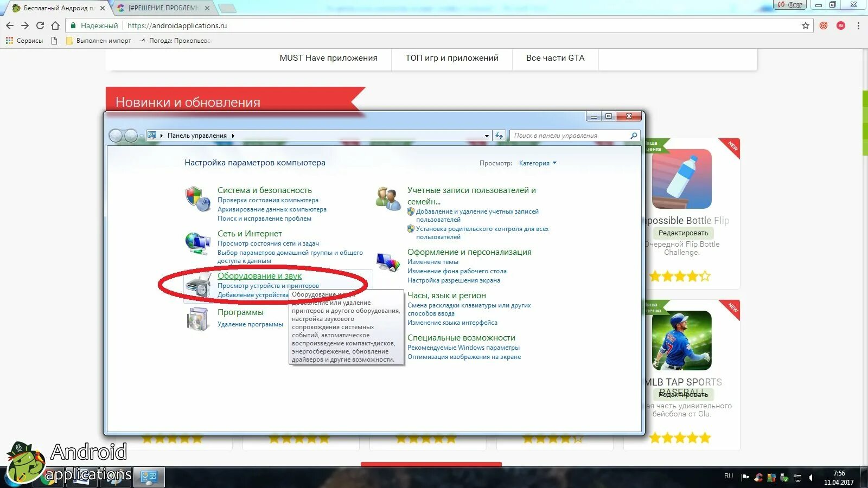Click Chrome's forward arrow
Screen dimensions: 868x488
pos(25,25)
